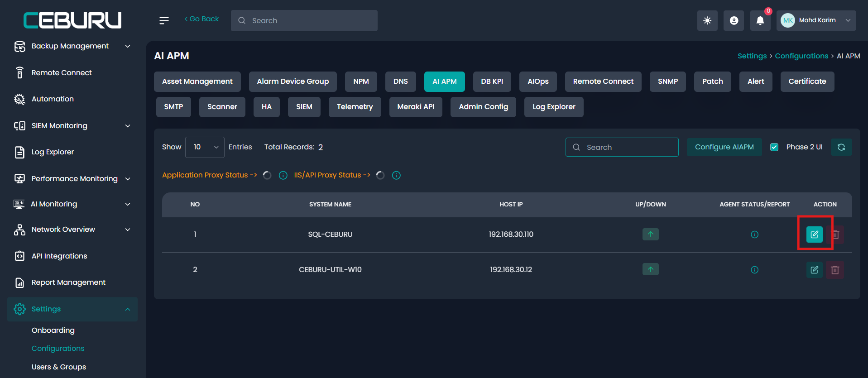Delete the SQL-CEBURU row

836,234
